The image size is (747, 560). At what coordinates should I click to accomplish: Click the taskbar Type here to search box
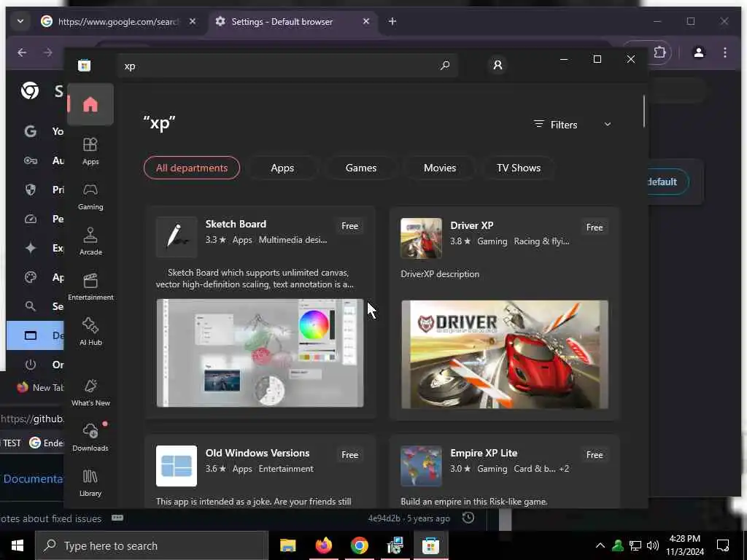tap(152, 545)
